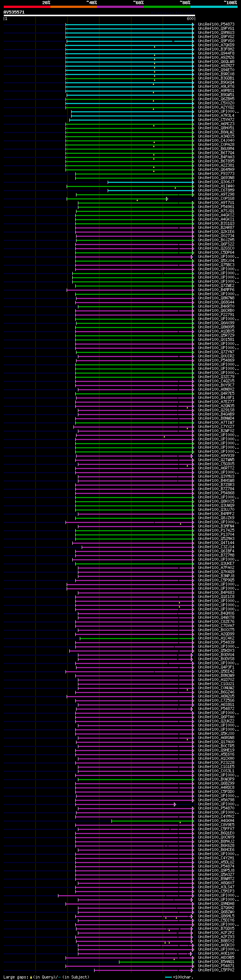241x980 pixels.
Task: Click label UniRef100_P23228
Action: click(x=216, y=763)
